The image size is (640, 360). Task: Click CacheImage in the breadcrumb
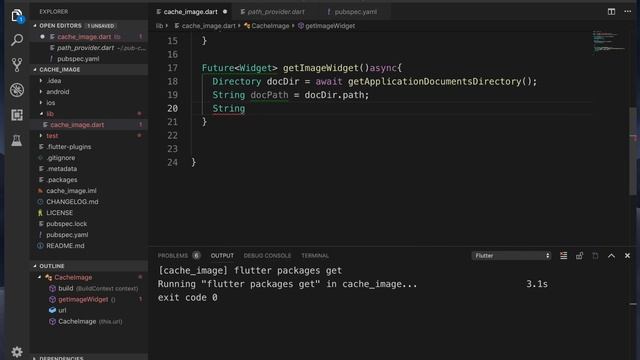click(270, 26)
